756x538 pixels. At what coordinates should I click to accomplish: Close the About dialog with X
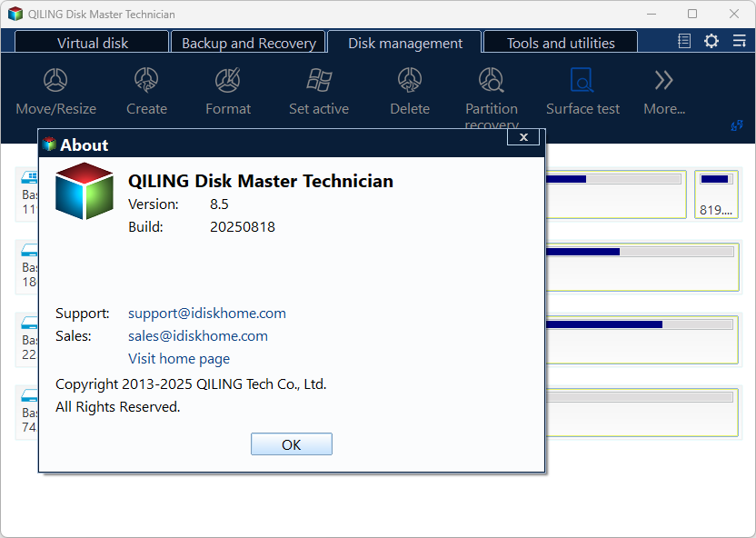tap(523, 137)
